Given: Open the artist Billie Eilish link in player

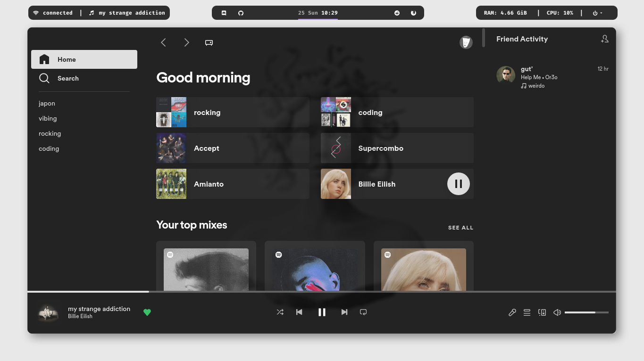Looking at the screenshot, I should point(80,316).
